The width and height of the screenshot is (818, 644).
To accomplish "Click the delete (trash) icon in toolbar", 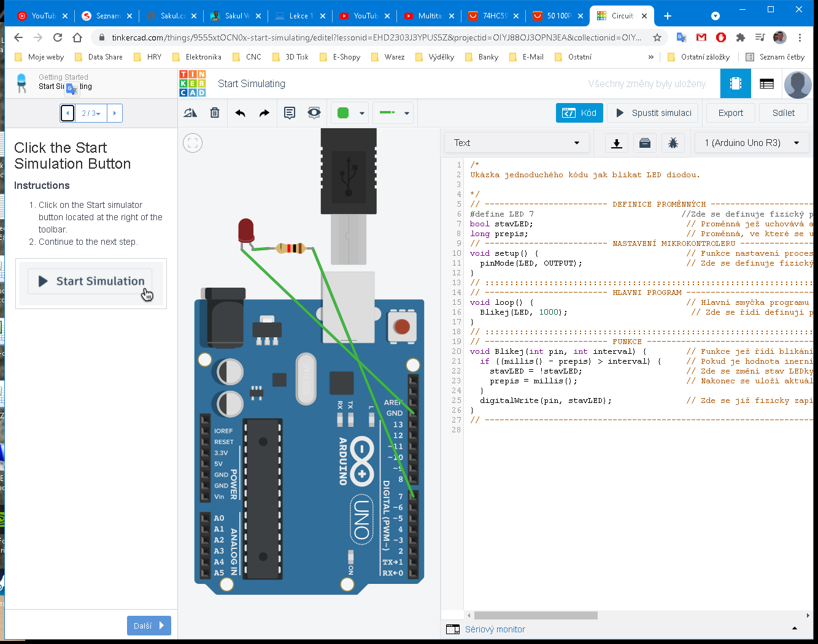I will (215, 113).
